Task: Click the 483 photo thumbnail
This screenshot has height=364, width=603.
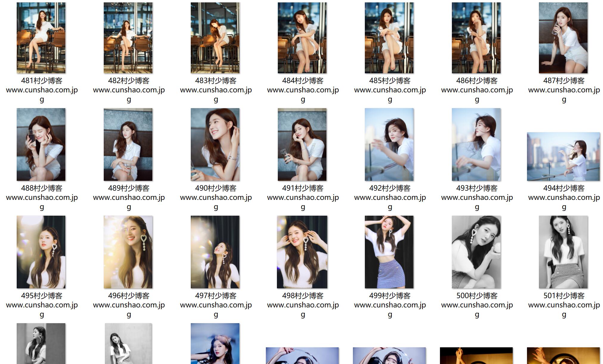Action: (215, 38)
